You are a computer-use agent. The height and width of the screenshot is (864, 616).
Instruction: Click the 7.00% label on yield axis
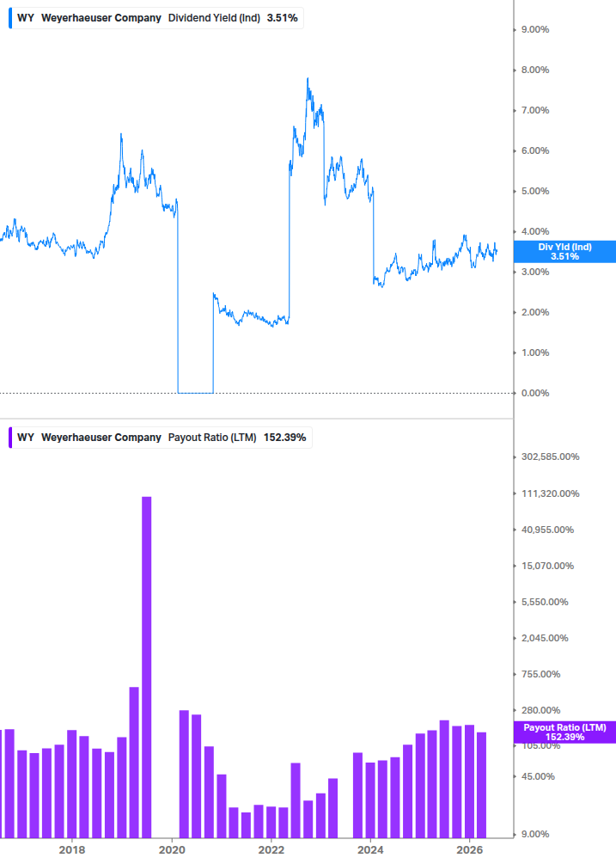535,110
